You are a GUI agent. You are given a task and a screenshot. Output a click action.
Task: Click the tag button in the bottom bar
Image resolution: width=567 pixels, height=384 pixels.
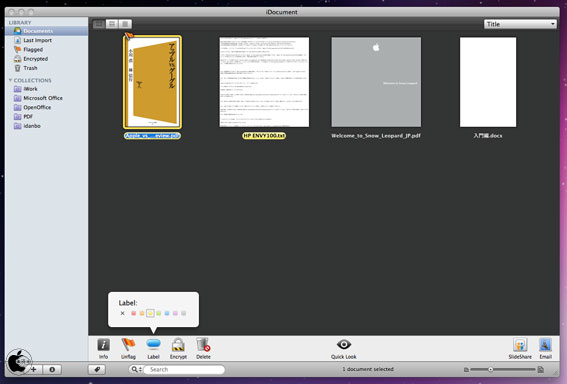(x=97, y=369)
